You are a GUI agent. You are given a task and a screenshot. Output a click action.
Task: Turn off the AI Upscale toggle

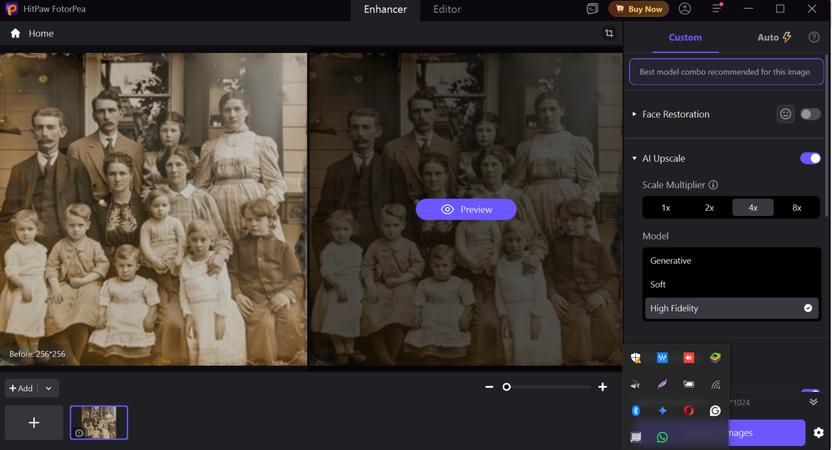(810, 158)
